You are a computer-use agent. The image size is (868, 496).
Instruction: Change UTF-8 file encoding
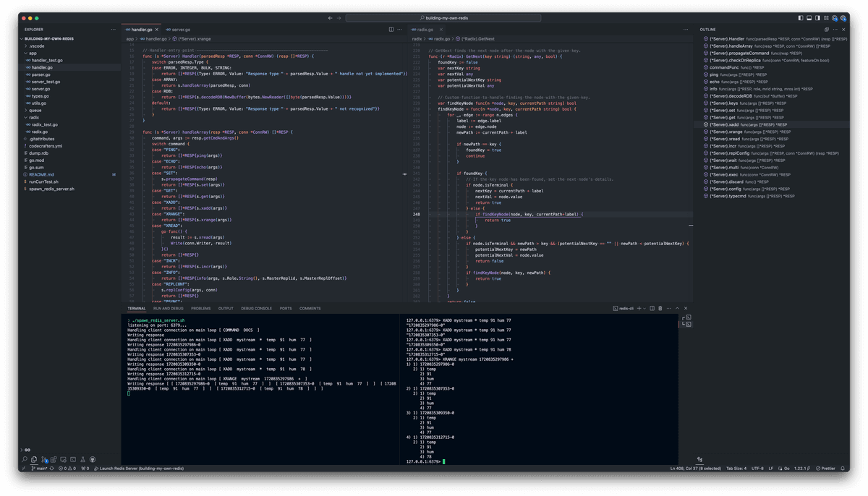(x=757, y=469)
